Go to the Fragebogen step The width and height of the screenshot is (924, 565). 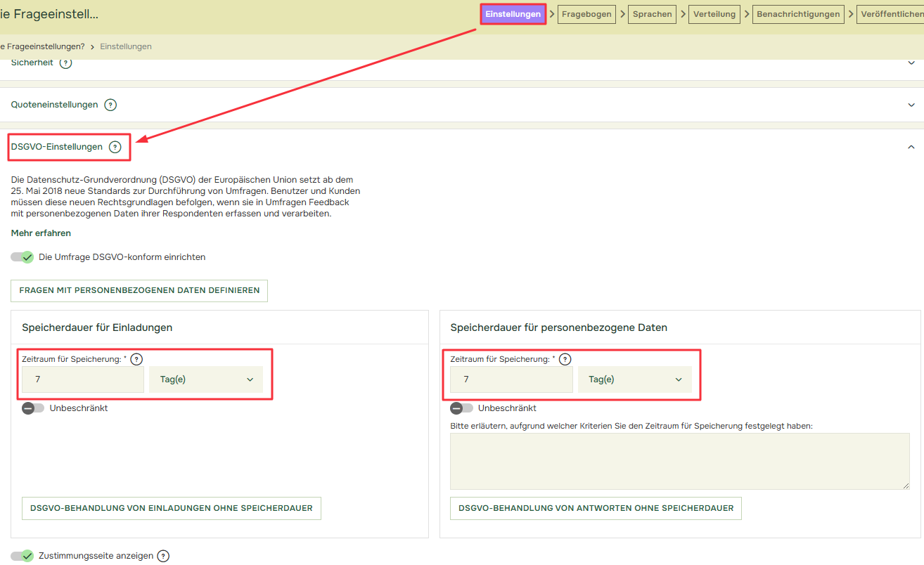[586, 14]
